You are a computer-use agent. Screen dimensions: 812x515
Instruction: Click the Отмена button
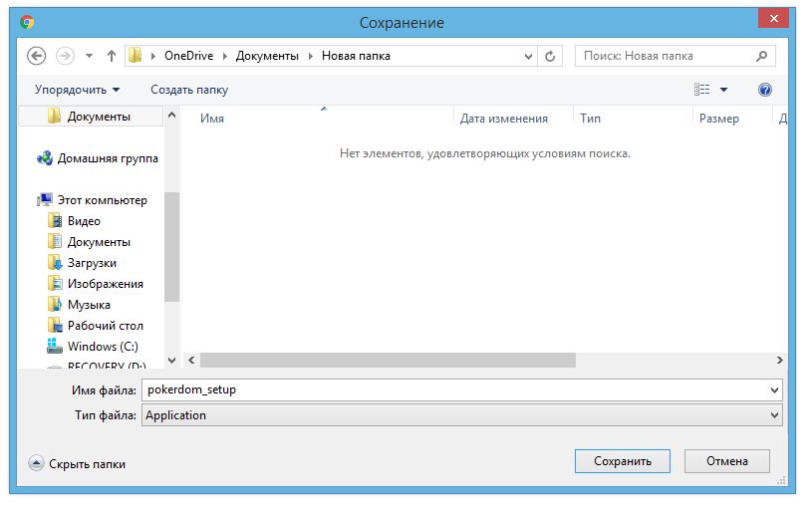pos(727,461)
